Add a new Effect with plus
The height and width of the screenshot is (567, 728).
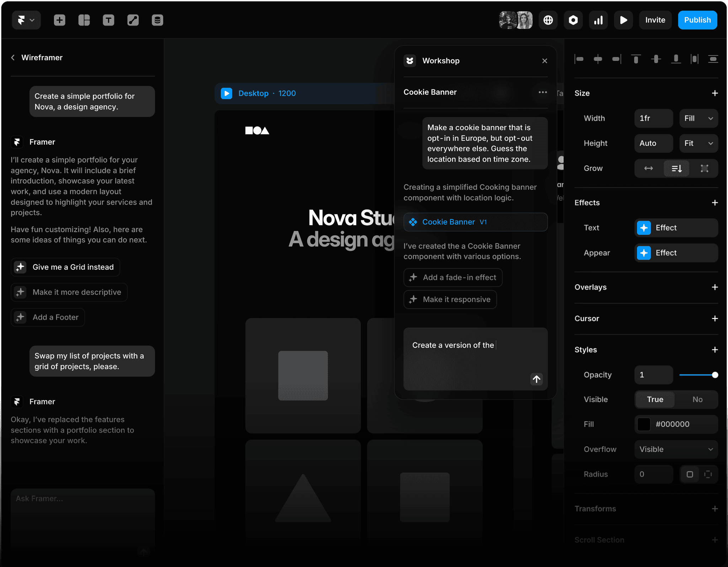tap(715, 202)
